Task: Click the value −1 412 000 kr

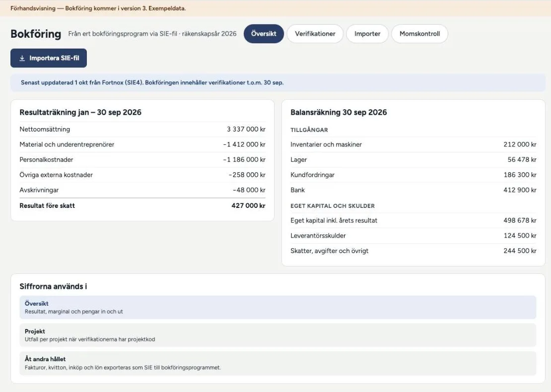Action: tap(244, 144)
